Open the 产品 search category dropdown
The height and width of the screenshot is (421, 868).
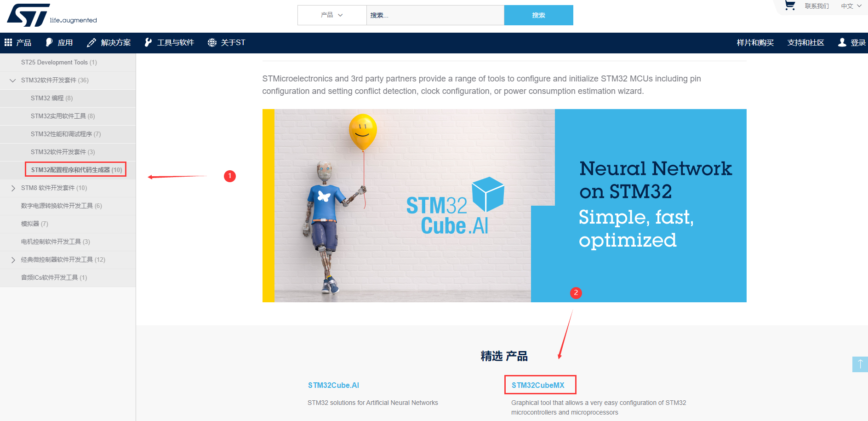pos(332,15)
